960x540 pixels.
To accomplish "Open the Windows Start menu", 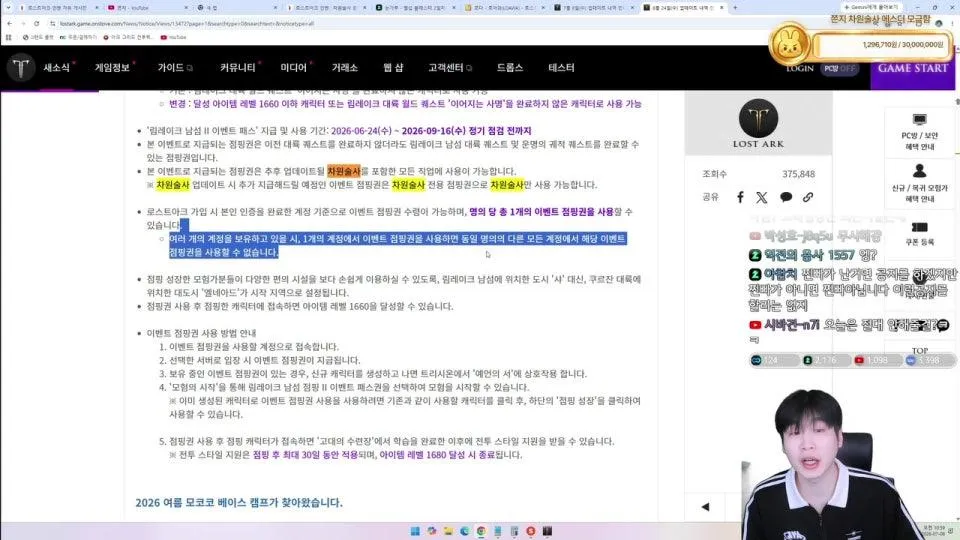I will (x=415, y=531).
